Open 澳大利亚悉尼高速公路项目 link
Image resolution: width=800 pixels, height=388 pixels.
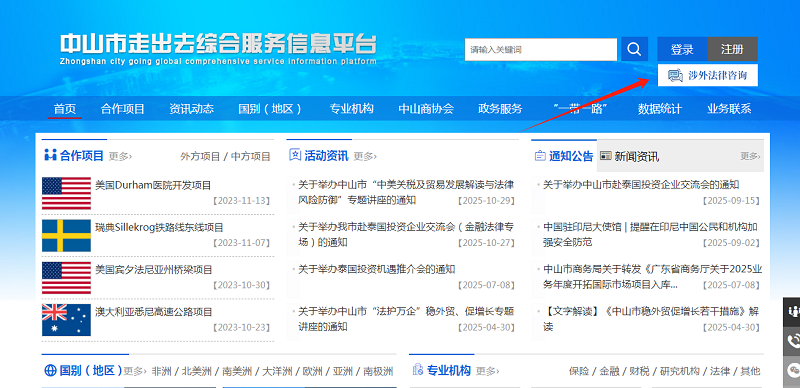154,311
